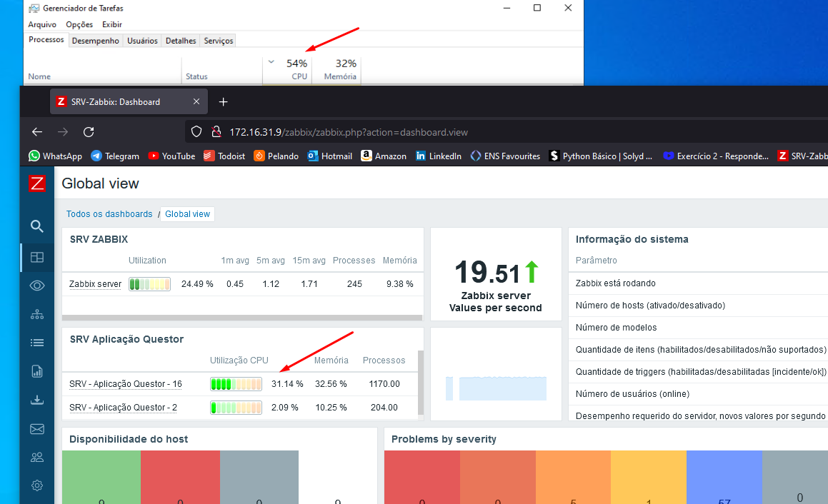The height and width of the screenshot is (504, 828).
Task: Sort Task Manager by Memória column
Action: pos(336,70)
